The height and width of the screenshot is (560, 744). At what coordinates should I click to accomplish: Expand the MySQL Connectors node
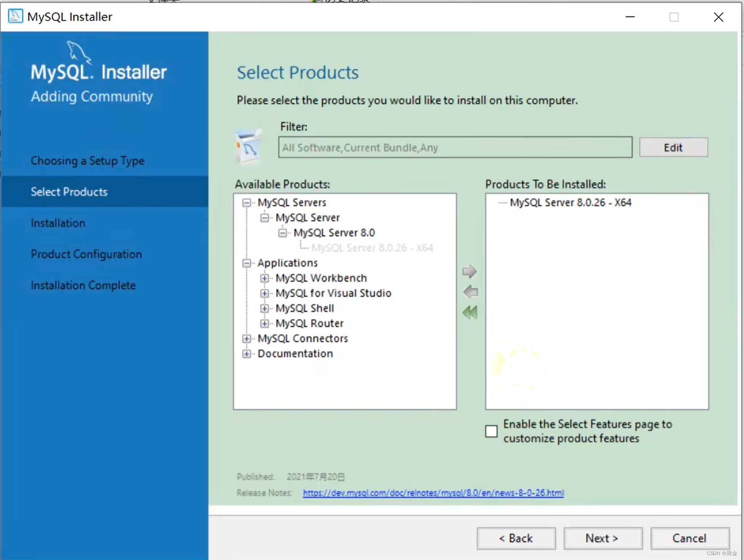tap(247, 339)
